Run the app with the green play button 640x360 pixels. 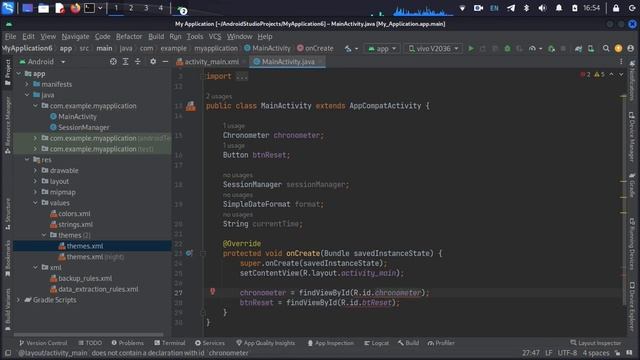tap(471, 49)
